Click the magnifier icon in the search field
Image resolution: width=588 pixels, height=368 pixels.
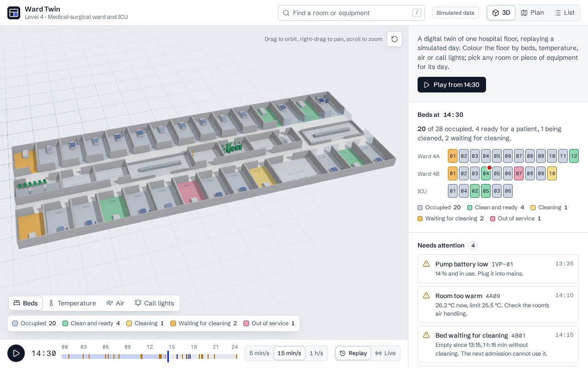tap(286, 13)
